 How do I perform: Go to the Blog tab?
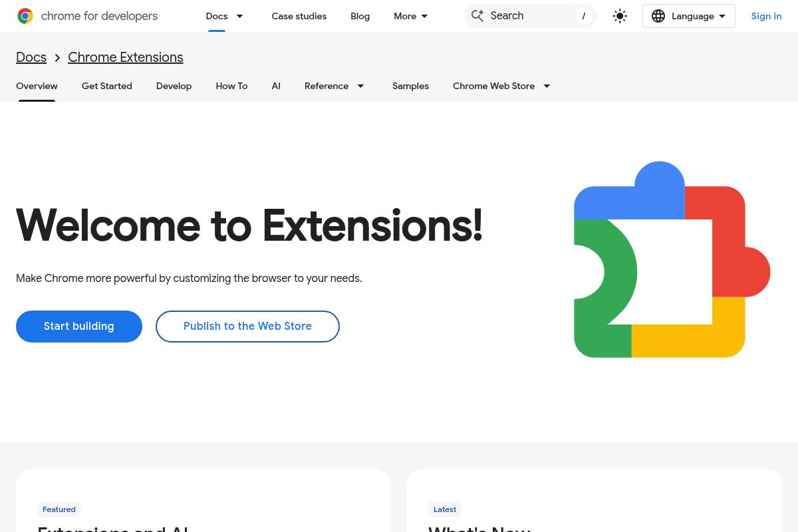click(360, 16)
